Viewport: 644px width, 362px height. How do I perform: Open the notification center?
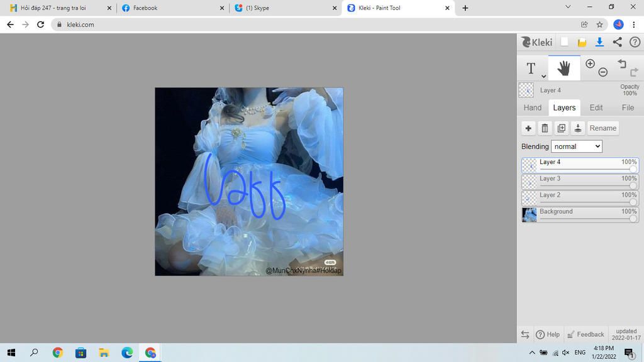(629, 353)
